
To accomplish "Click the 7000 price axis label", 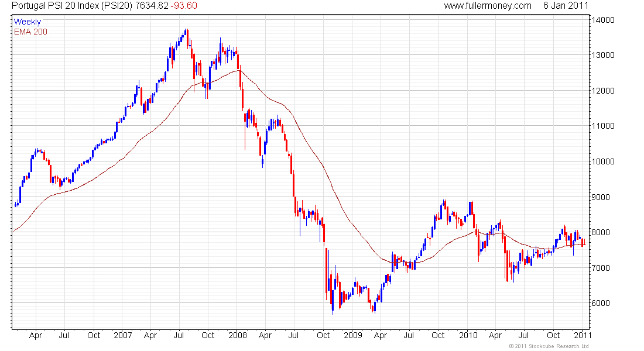I will 601,268.
